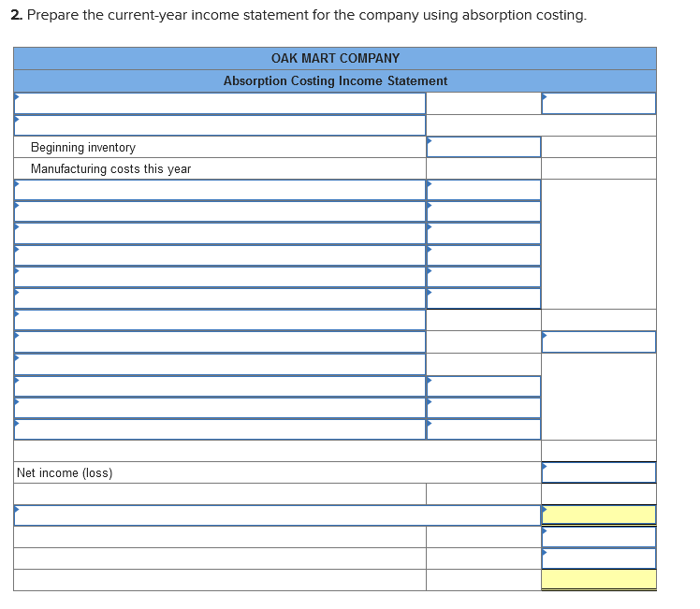The height and width of the screenshot is (609, 700).
Task: Click the Manufacturing costs this year label
Action: [110, 168]
